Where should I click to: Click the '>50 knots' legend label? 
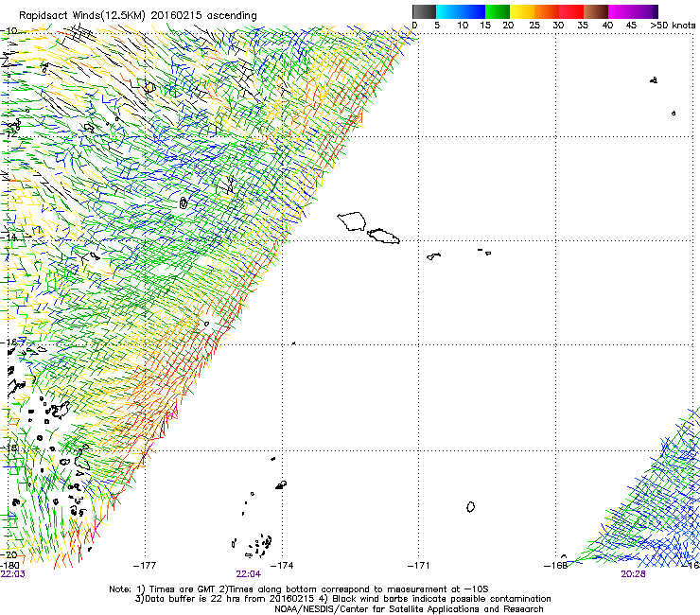[673, 26]
